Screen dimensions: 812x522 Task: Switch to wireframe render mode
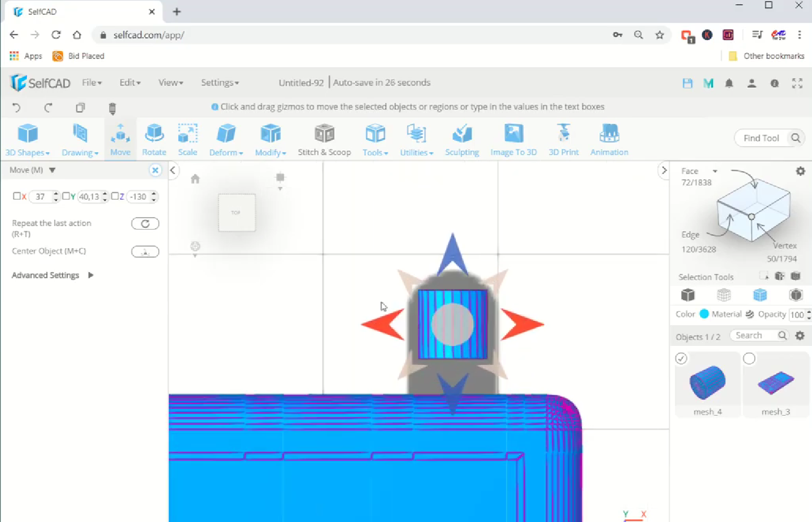(x=724, y=295)
